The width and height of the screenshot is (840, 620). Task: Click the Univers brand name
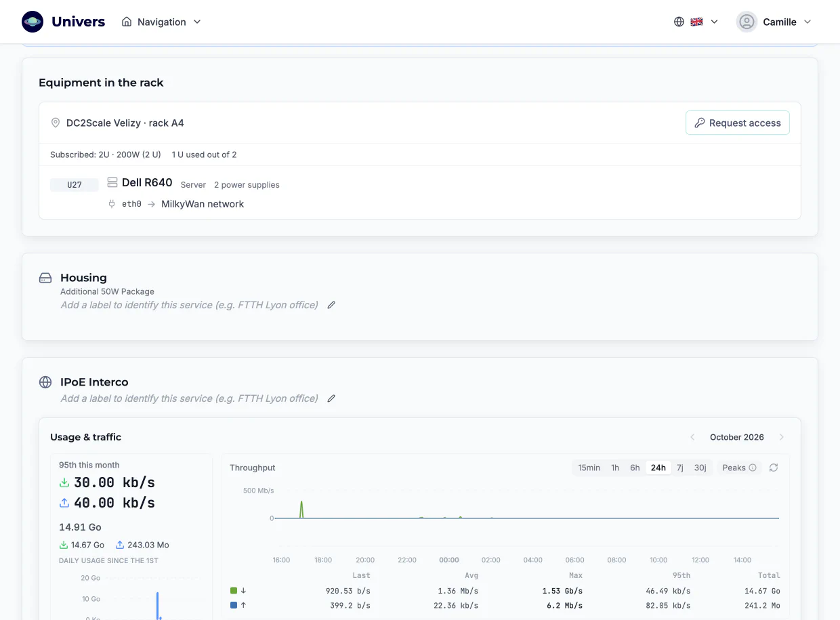[x=78, y=22]
